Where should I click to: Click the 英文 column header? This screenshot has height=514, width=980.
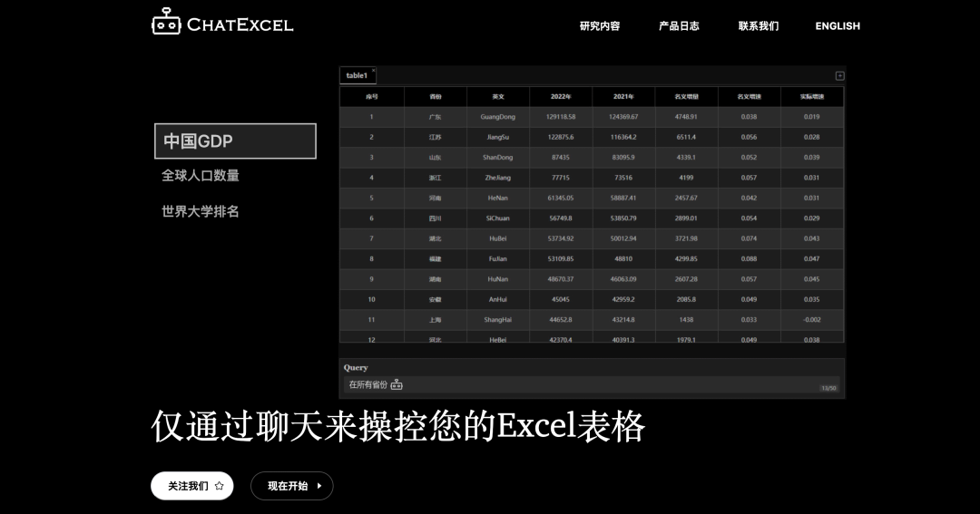pos(498,97)
